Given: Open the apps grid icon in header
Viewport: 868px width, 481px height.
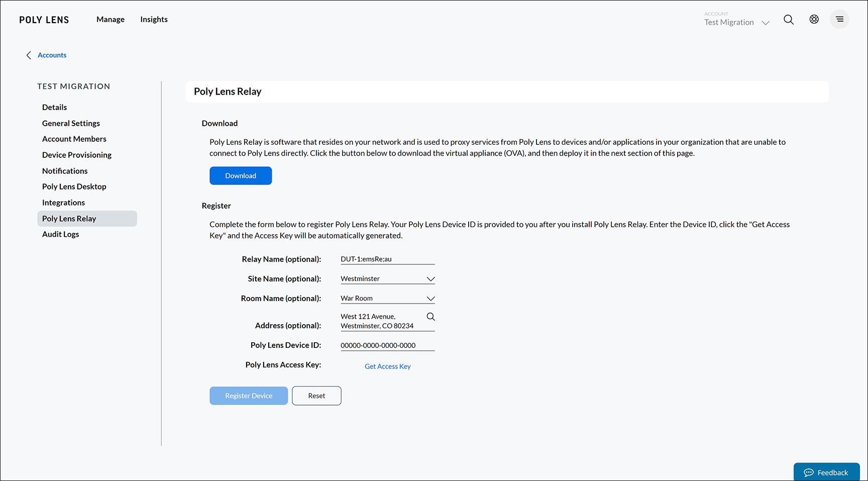Looking at the screenshot, I should (x=814, y=19).
